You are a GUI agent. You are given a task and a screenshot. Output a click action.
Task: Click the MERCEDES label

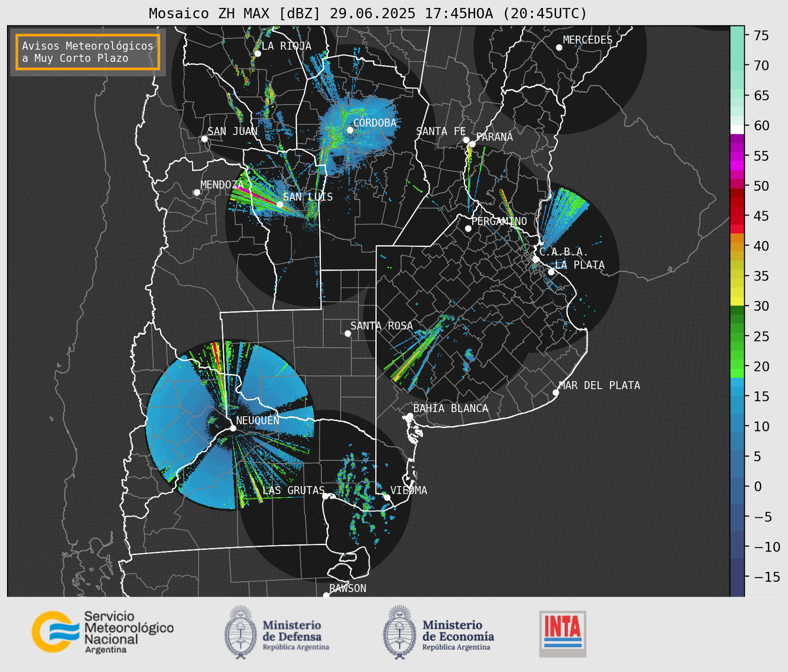tap(588, 40)
